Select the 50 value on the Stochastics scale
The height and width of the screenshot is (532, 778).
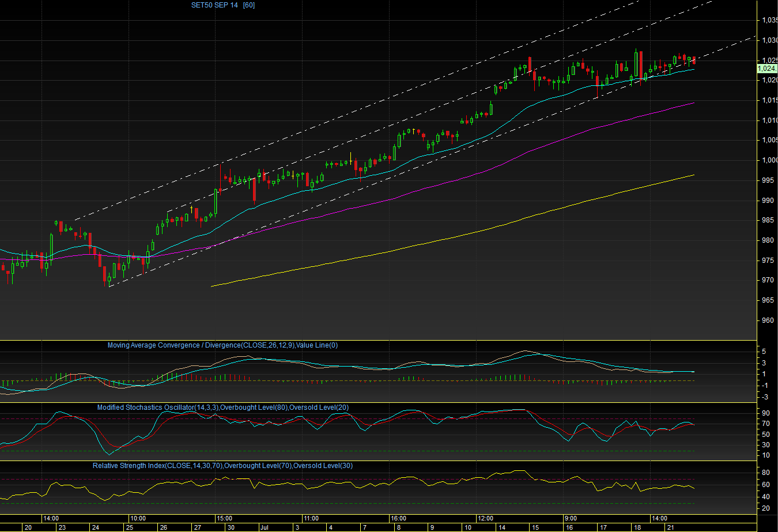click(765, 434)
